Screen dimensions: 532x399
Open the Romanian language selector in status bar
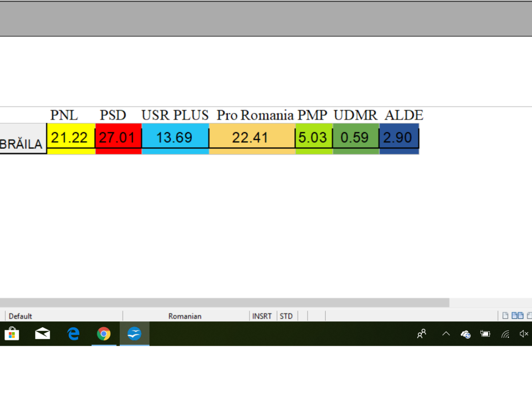pyautogui.click(x=185, y=316)
